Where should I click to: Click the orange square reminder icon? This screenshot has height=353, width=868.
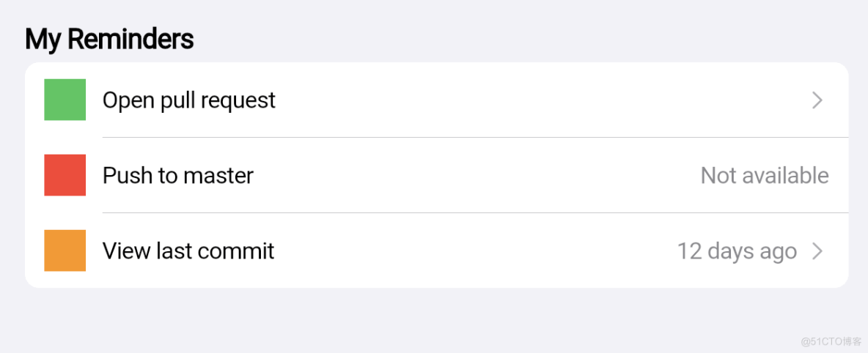[x=65, y=250]
